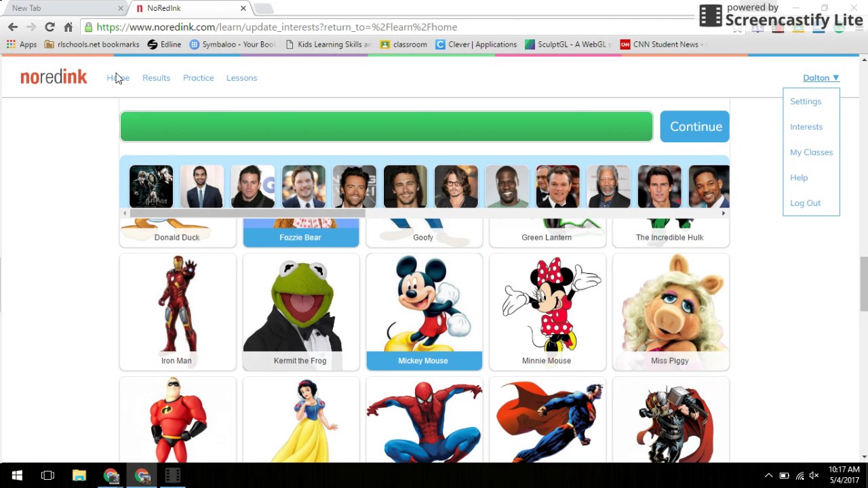The height and width of the screenshot is (488, 868).
Task: Open the Screencastify film icon in taskbar
Action: tap(173, 475)
